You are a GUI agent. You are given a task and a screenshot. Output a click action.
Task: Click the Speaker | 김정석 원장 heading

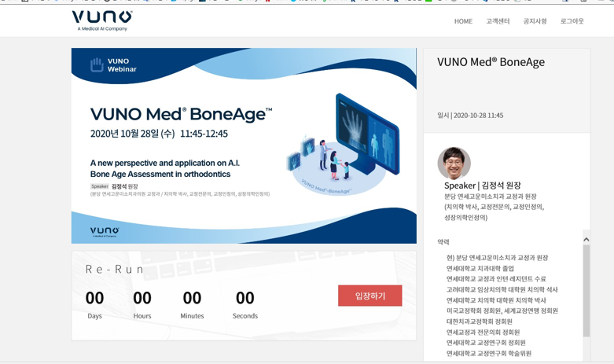483,186
